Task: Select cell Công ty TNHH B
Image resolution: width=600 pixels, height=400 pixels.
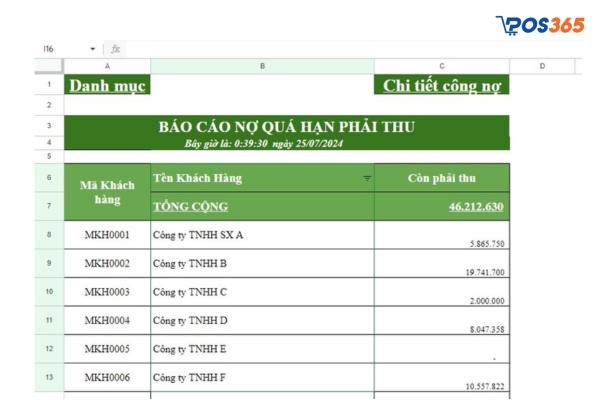Action: 262,263
